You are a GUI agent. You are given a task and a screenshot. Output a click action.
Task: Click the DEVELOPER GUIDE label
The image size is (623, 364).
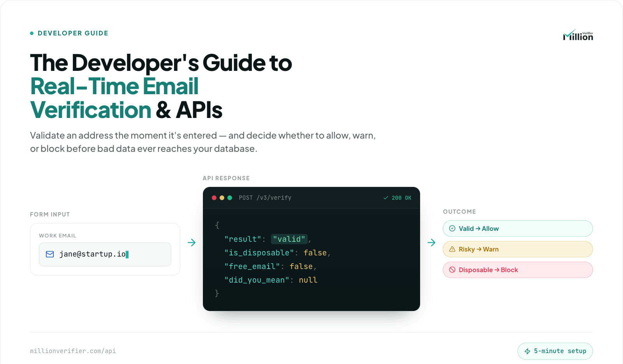[73, 33]
